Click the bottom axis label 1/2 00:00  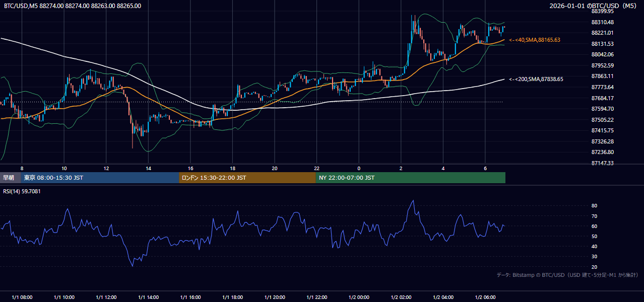pos(359,297)
